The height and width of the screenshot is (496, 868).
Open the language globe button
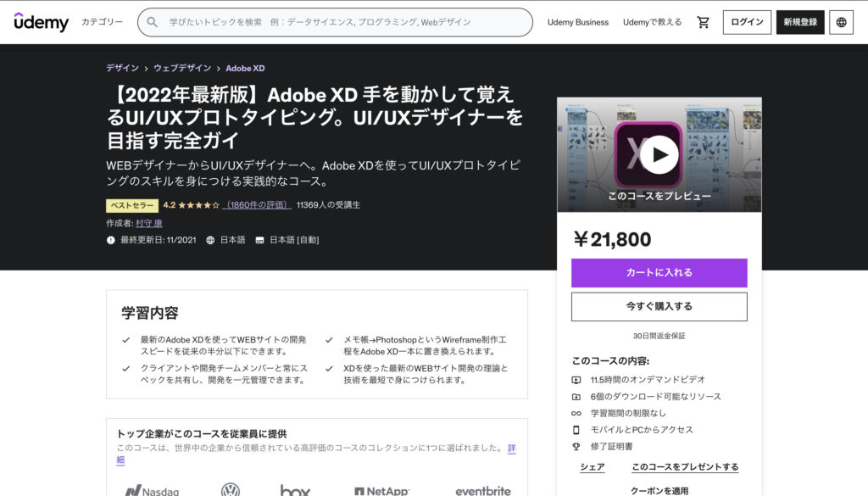click(841, 22)
